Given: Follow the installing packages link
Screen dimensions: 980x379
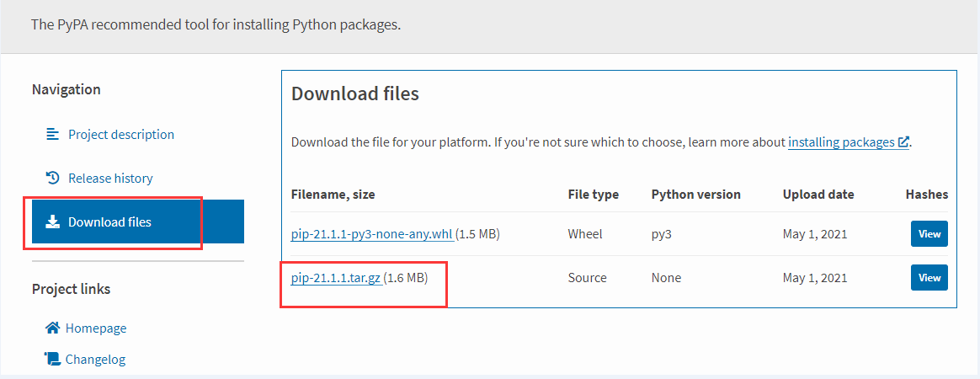Looking at the screenshot, I should pos(841,142).
